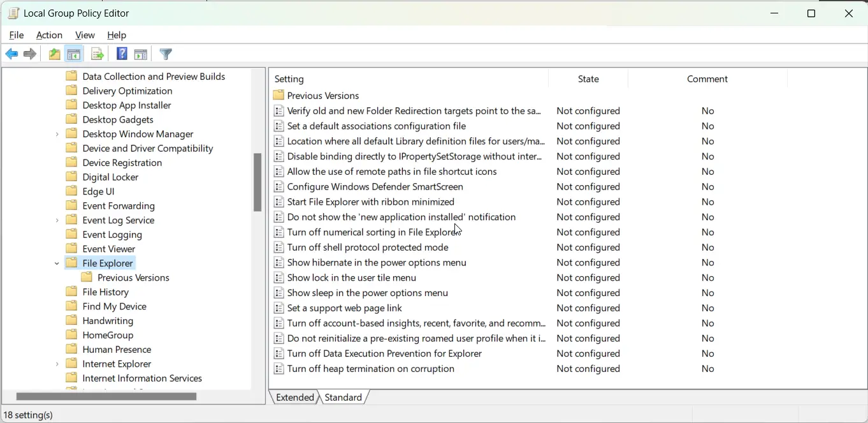Expand the Event Log Service node

[x=57, y=220]
